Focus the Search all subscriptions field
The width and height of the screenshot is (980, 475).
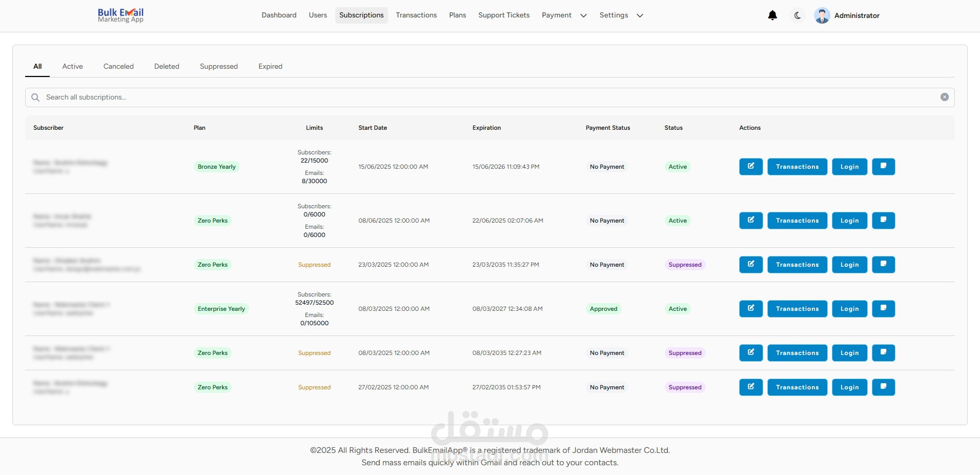[461, 97]
